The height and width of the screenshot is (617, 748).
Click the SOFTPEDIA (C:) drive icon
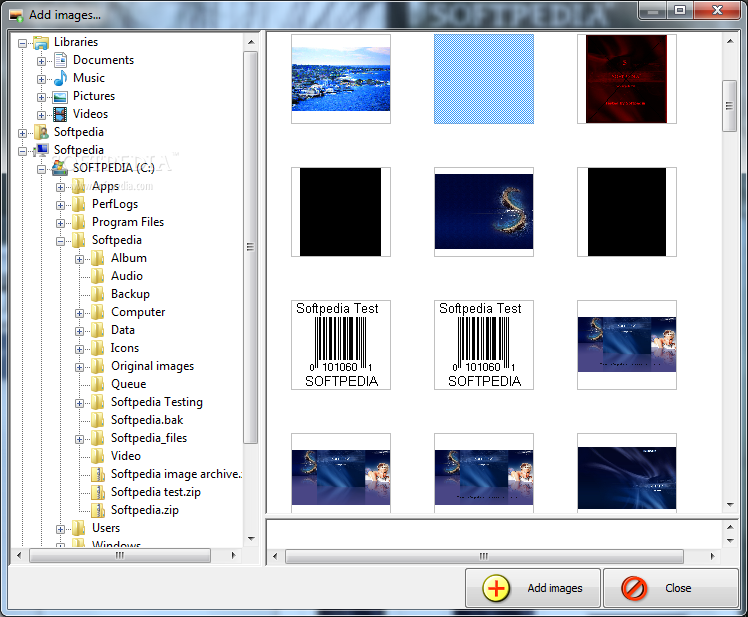tap(60, 168)
